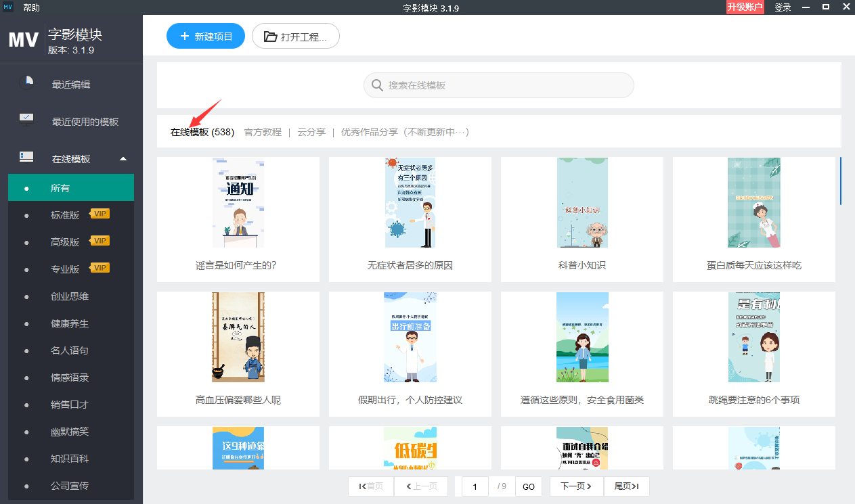The width and height of the screenshot is (855, 504).
Task: Click the 科普小知识 caption text
Action: pos(582,265)
